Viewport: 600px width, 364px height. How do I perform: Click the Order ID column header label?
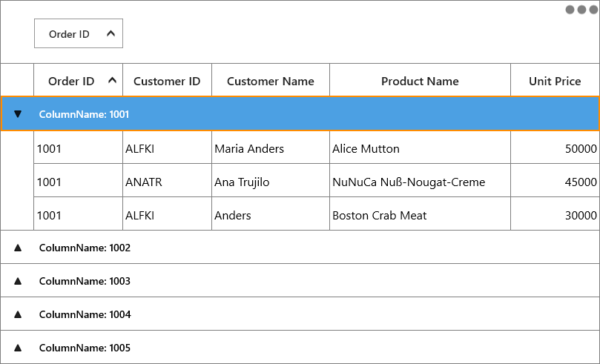[71, 81]
